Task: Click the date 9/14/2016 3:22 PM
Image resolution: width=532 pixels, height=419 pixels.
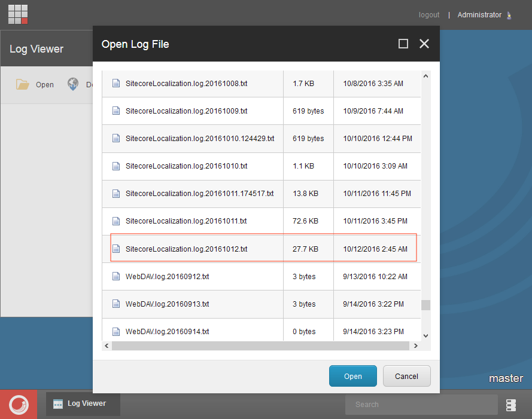Action: click(x=373, y=304)
